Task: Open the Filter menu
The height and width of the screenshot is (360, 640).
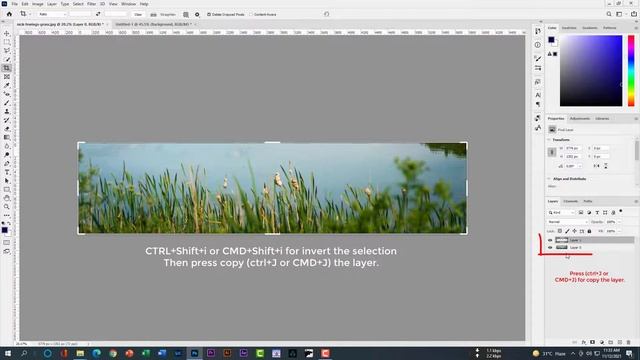Action: [91, 4]
